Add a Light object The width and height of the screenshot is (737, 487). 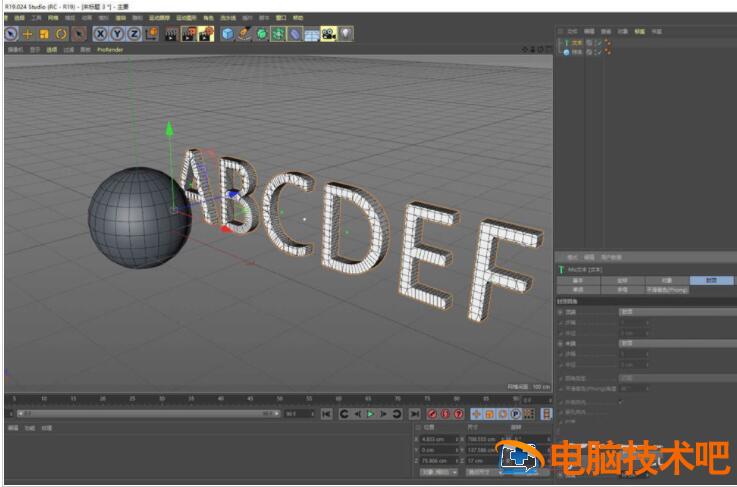click(345, 34)
